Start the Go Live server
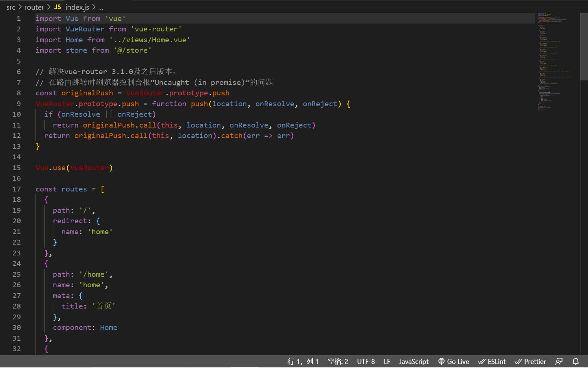588x368 pixels. click(x=454, y=361)
